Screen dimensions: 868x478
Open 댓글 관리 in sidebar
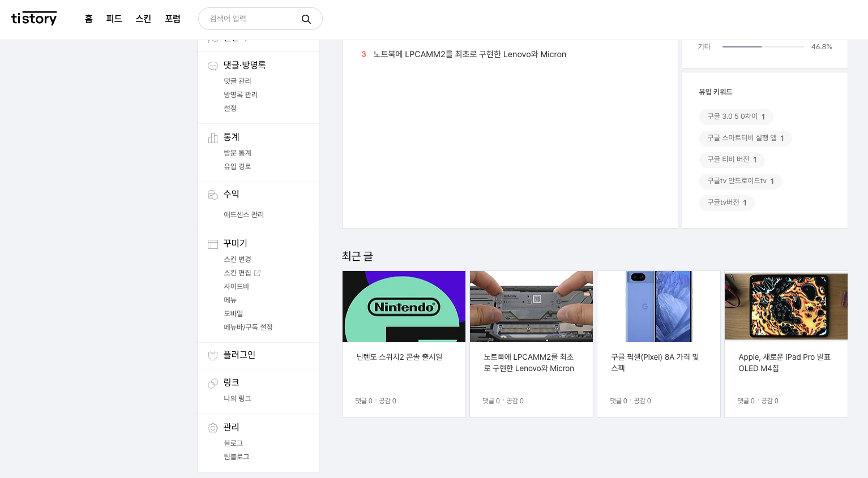pyautogui.click(x=237, y=81)
